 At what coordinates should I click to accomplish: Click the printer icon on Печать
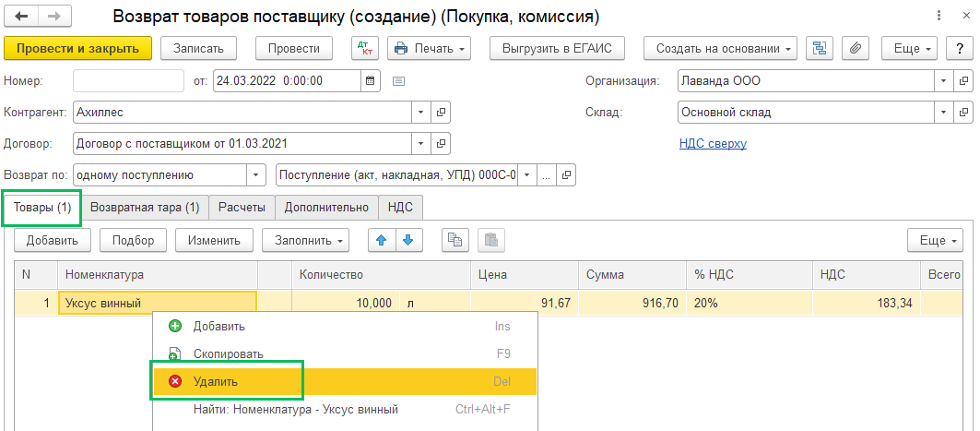pos(401,49)
